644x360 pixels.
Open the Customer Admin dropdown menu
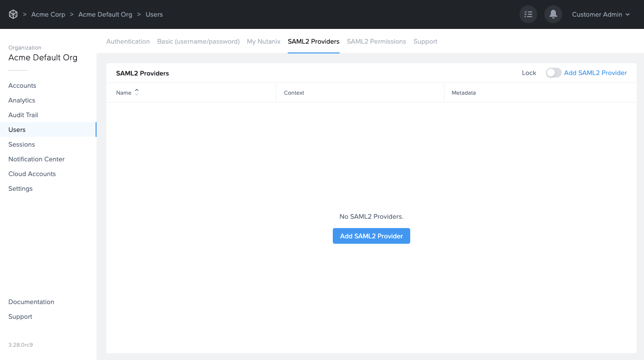[x=600, y=14]
